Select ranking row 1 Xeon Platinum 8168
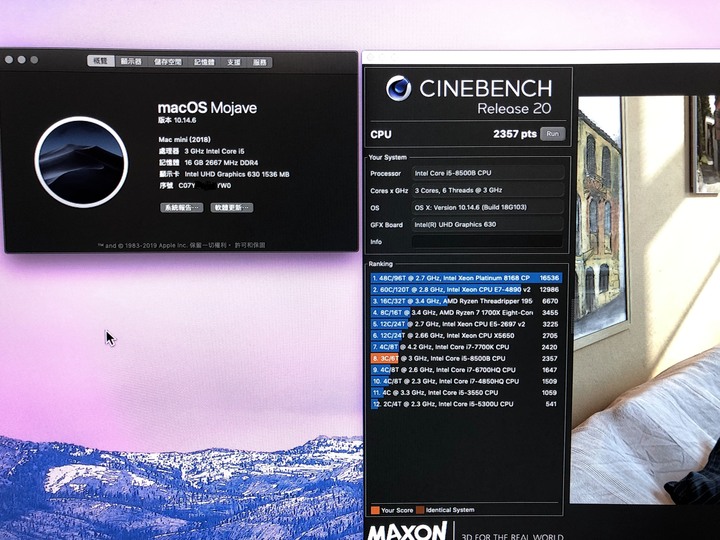This screenshot has height=540, width=720. (466, 278)
